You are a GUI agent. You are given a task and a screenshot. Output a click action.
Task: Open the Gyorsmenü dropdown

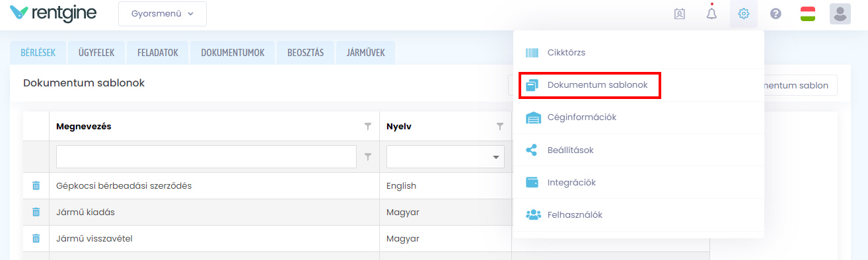[x=163, y=14]
